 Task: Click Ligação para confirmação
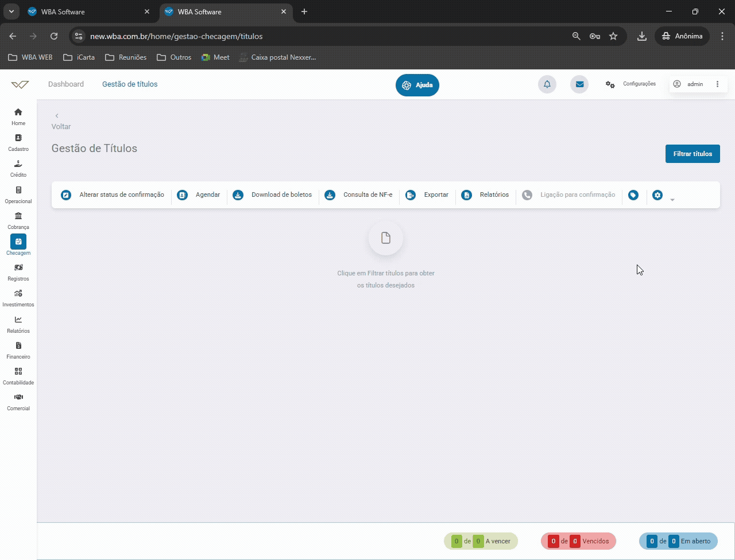(x=568, y=195)
